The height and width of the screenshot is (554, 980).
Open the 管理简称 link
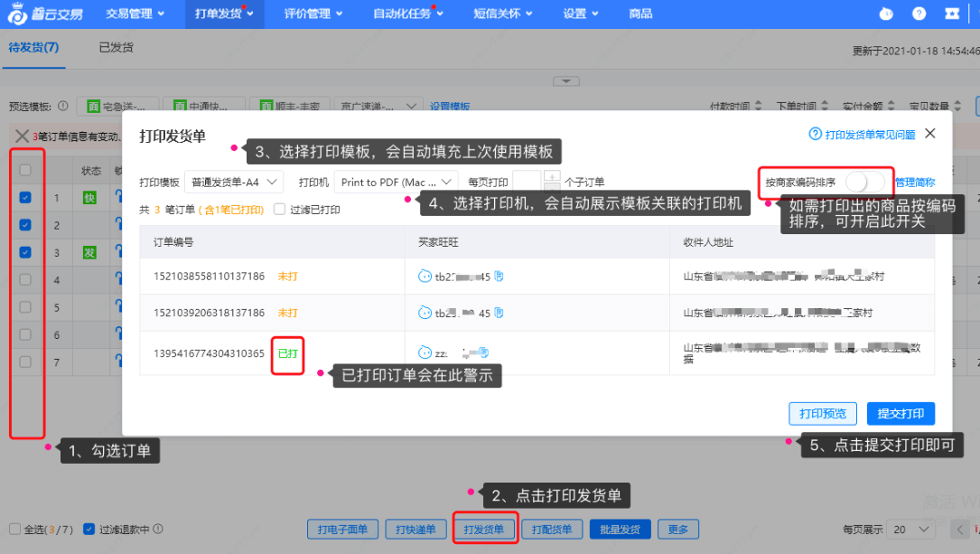click(915, 182)
